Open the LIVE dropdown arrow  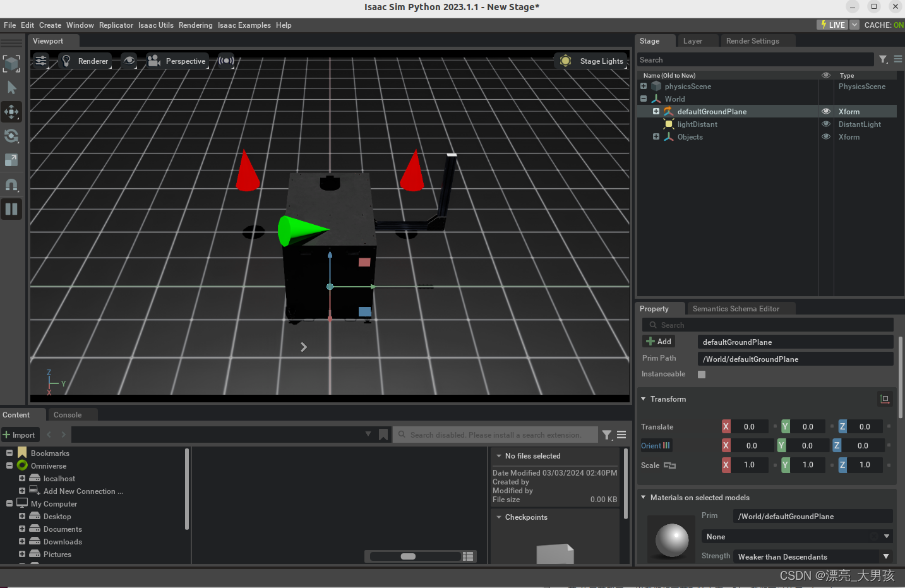tap(854, 25)
